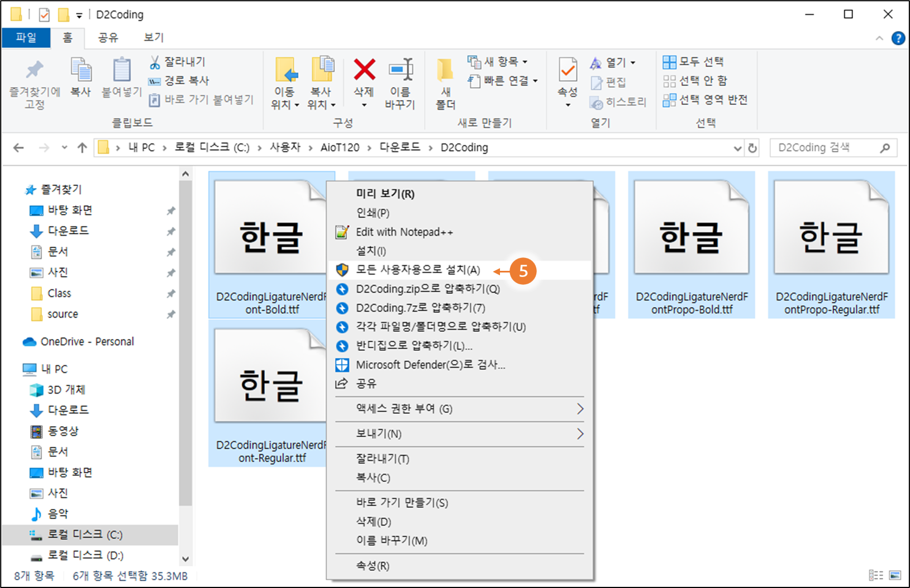
Task: Select D2CodingLigatureNerdFontPropo-Bold.ttf file
Action: tap(692, 245)
